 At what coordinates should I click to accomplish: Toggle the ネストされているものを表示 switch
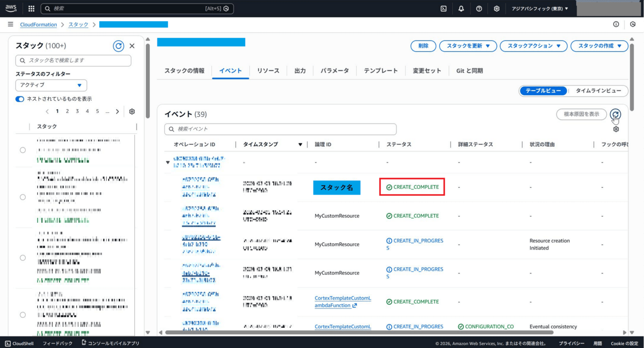click(20, 99)
